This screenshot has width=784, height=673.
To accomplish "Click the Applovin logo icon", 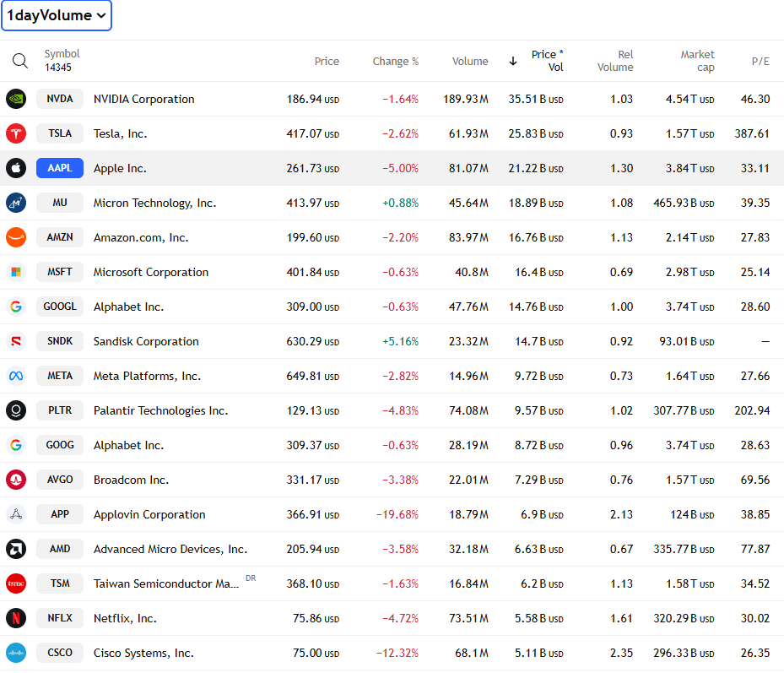I will tap(16, 514).
